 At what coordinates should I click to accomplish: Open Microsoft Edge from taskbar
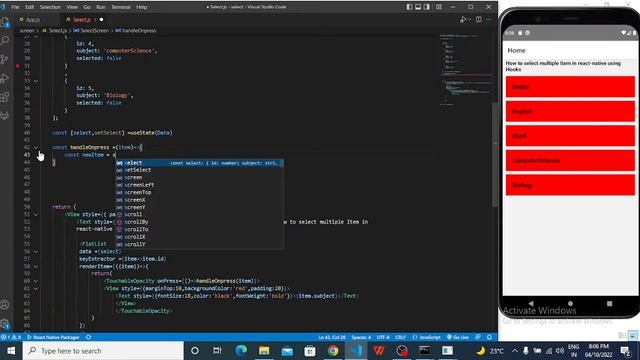click(x=241, y=351)
